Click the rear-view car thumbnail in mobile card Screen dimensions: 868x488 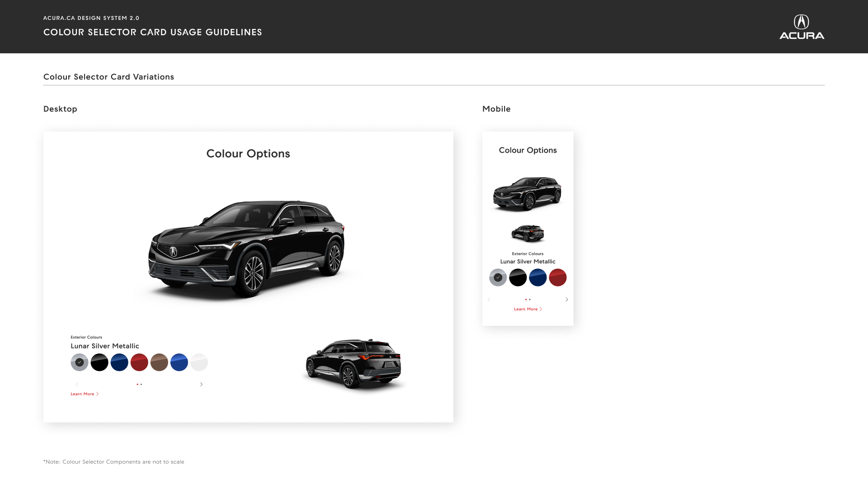point(528,234)
